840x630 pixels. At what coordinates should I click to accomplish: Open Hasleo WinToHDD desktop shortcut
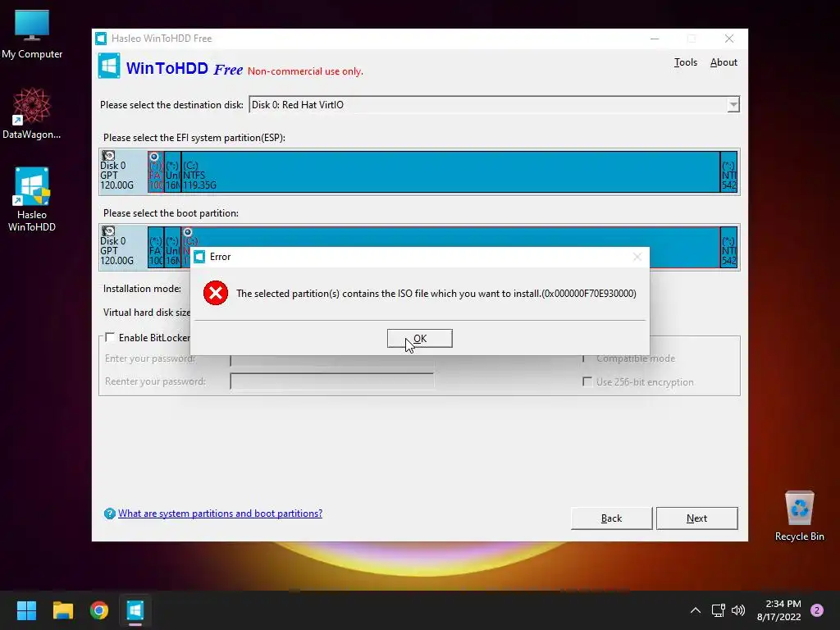pos(32,199)
